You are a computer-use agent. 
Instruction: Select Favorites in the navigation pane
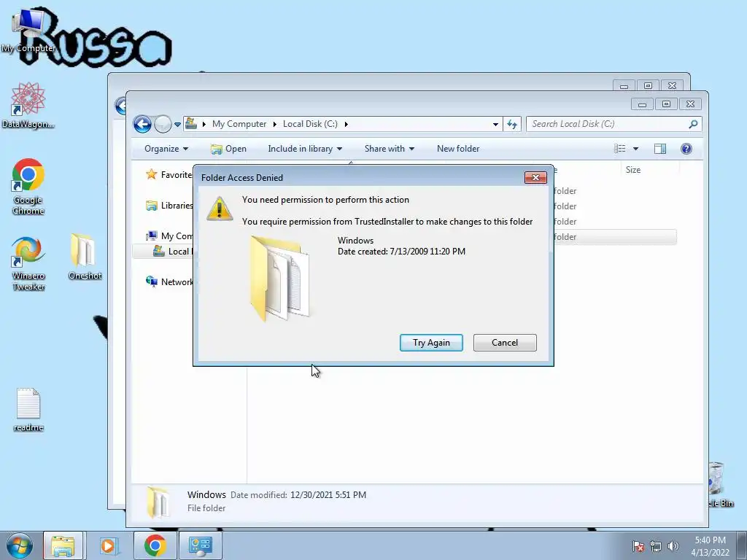pyautogui.click(x=169, y=175)
